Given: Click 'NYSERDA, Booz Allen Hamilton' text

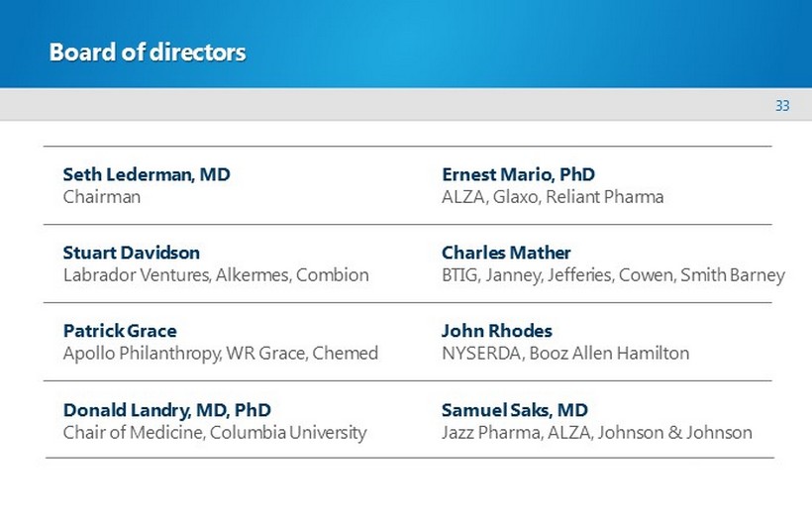Looking at the screenshot, I should 565,353.
